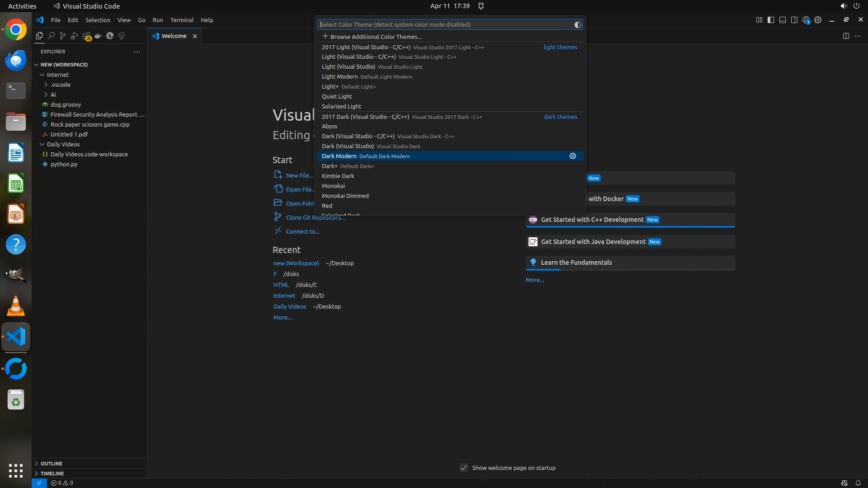Click the Select Color Theme input field

tap(445, 24)
